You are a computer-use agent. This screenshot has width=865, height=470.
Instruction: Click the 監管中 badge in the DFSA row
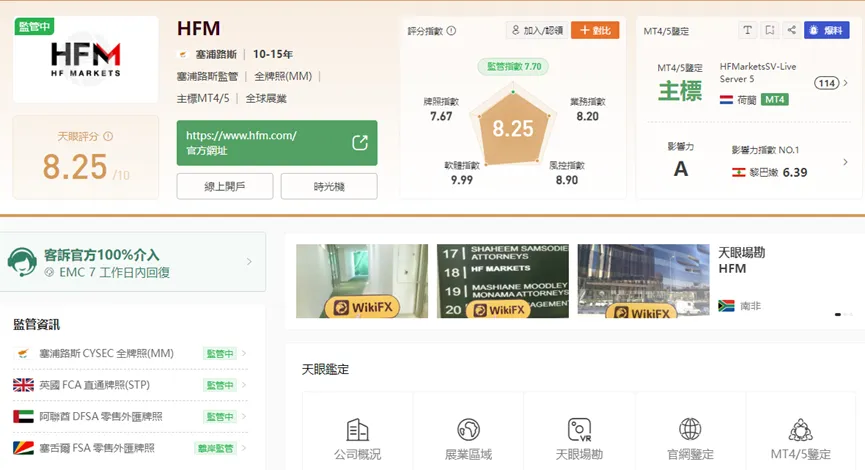pos(220,416)
